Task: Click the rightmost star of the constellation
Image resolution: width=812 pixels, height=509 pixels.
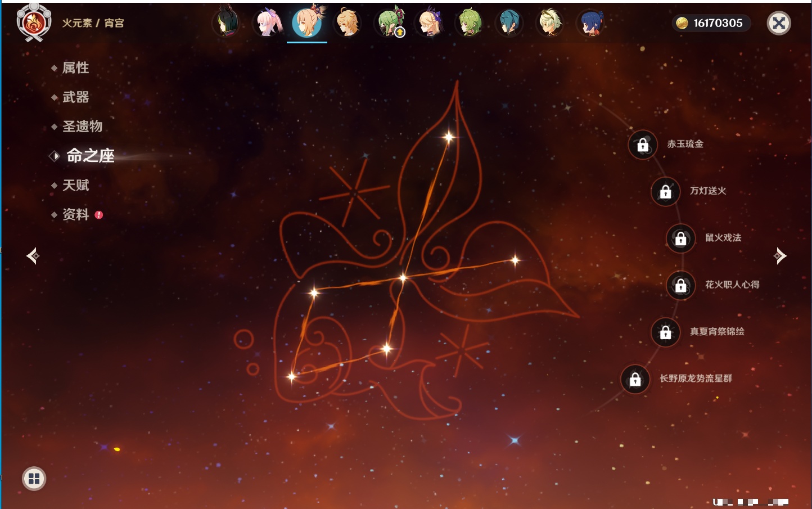Action: [515, 260]
